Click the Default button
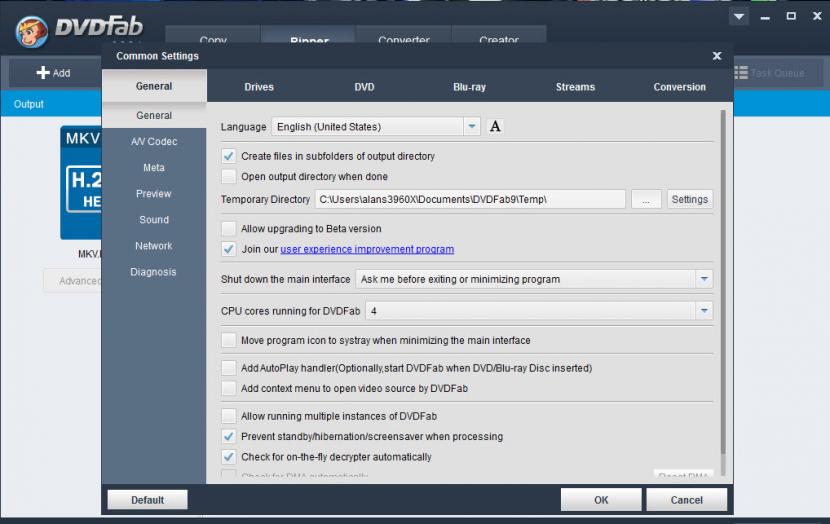The image size is (830, 524). pos(148,500)
